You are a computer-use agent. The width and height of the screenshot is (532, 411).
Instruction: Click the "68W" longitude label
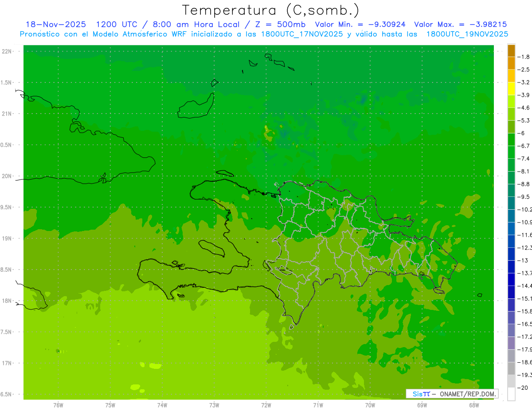pyautogui.click(x=474, y=405)
